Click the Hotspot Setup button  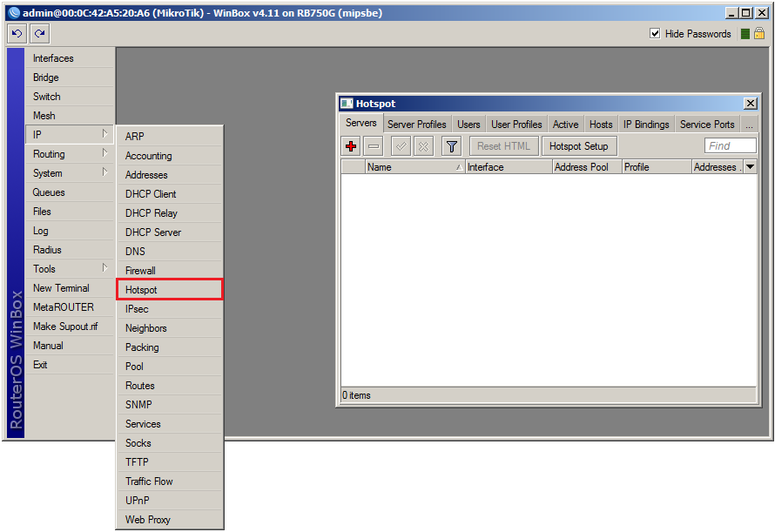coord(579,146)
